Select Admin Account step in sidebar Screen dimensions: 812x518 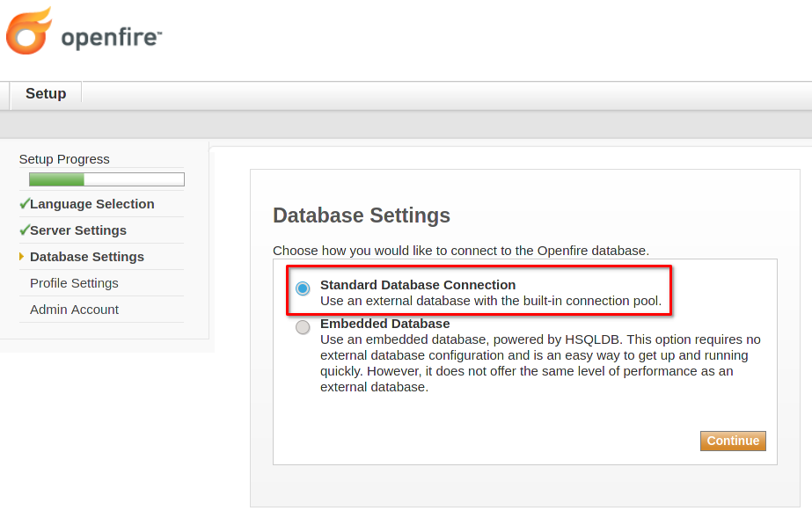click(x=74, y=310)
